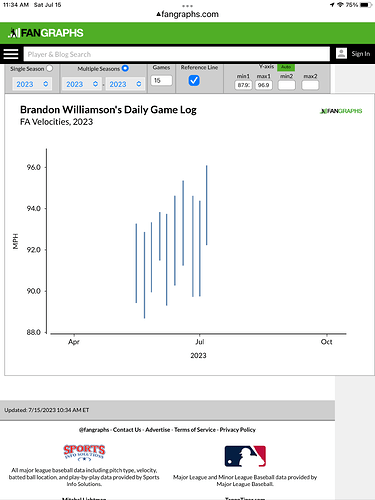
Task: Uncheck the Reference Line checkbox
Action: point(194,80)
